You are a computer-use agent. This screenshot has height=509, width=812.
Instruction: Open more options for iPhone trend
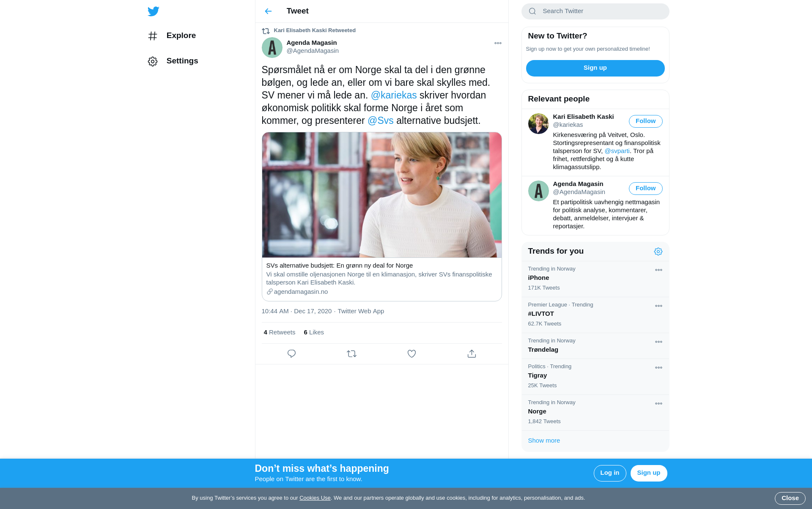pos(658,270)
